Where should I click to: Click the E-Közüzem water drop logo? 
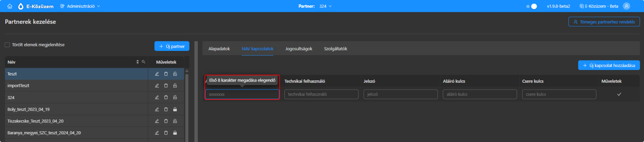pos(21,6)
